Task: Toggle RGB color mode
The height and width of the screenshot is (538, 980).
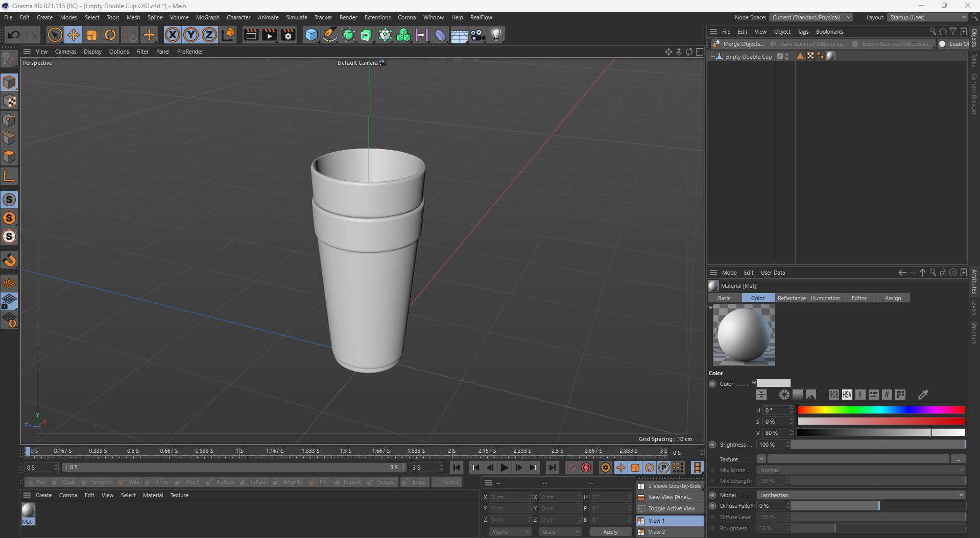Action: [833, 395]
